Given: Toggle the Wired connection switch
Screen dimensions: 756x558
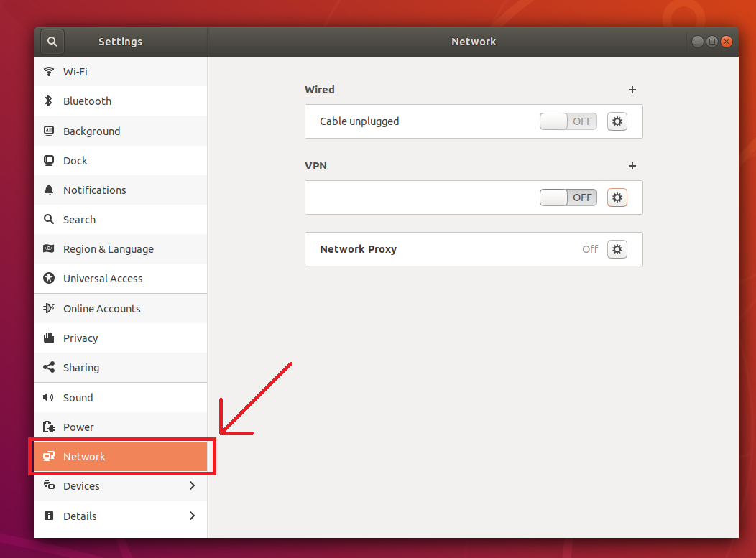Looking at the screenshot, I should (x=568, y=121).
